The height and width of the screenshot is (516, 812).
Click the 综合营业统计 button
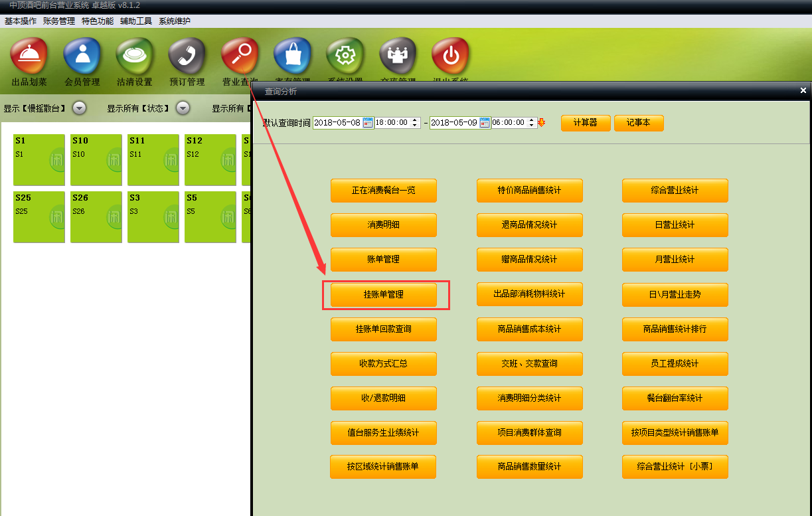tap(675, 191)
